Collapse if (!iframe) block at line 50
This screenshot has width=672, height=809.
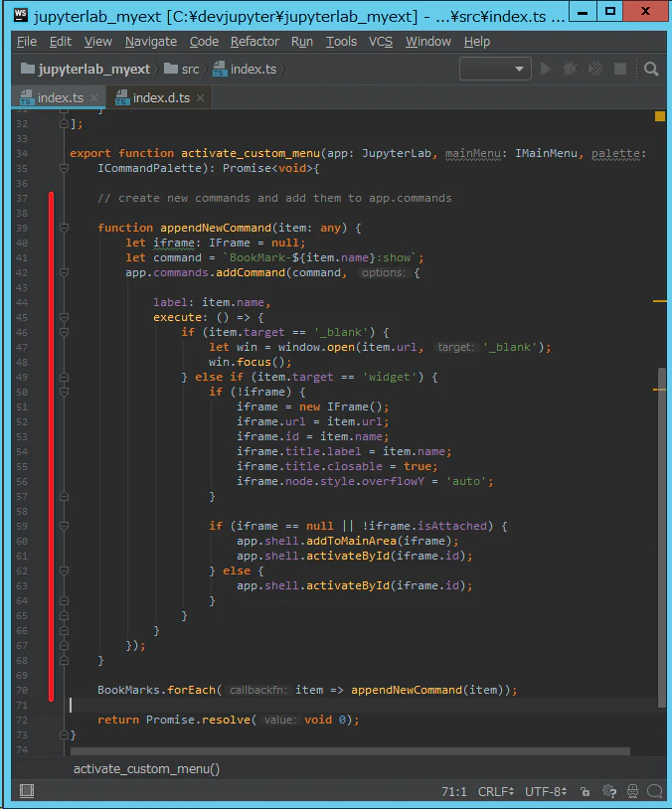click(64, 393)
